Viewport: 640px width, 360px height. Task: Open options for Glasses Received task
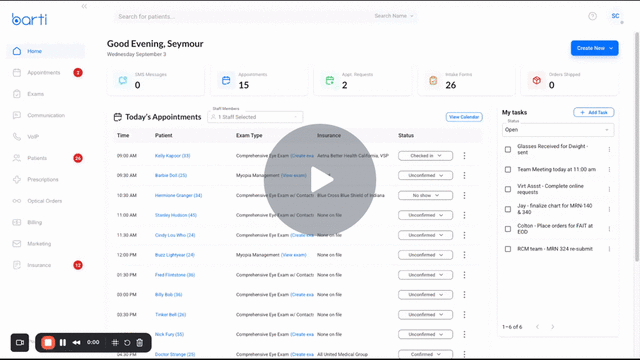(x=609, y=149)
